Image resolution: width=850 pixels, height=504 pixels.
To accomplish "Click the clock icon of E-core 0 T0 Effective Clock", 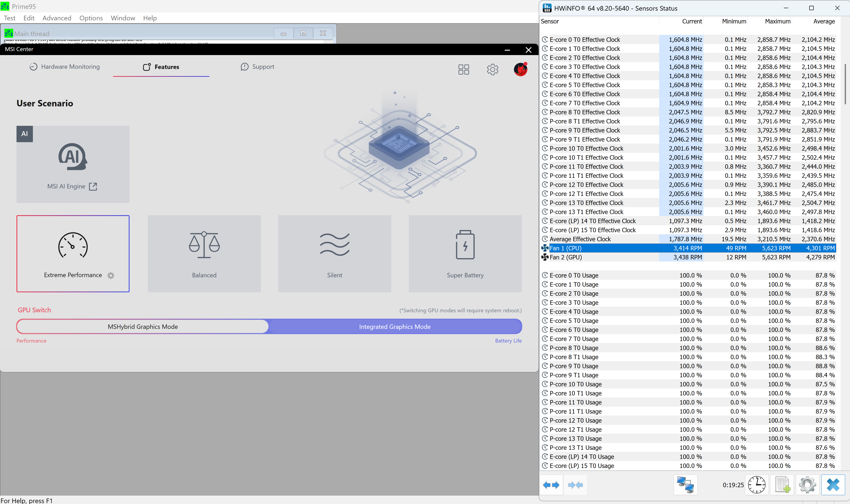I will coord(545,40).
